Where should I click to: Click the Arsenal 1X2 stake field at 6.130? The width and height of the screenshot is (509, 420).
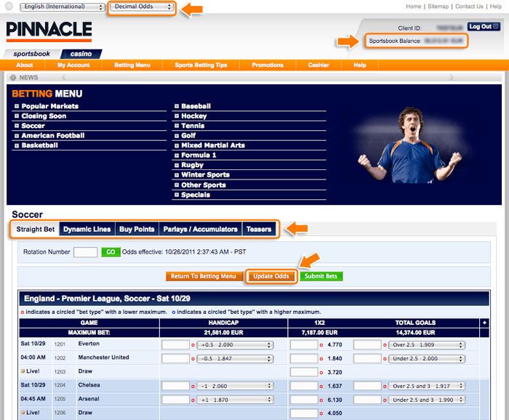point(304,400)
